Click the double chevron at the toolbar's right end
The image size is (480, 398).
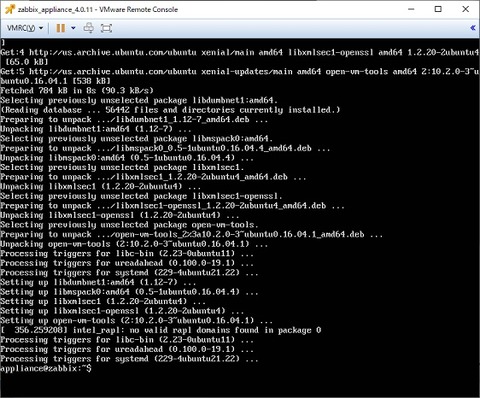(473, 28)
